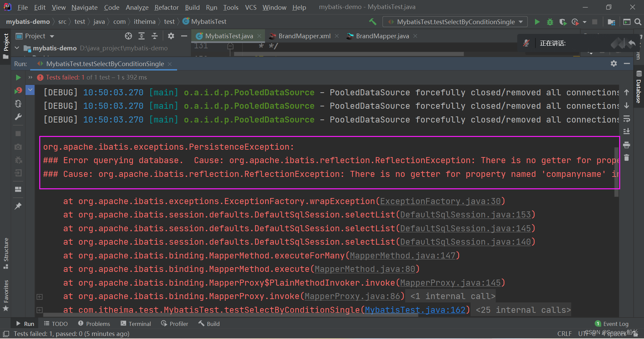The width and height of the screenshot is (644, 339).
Task: Run with Coverage icon in toolbar
Action: click(x=563, y=22)
